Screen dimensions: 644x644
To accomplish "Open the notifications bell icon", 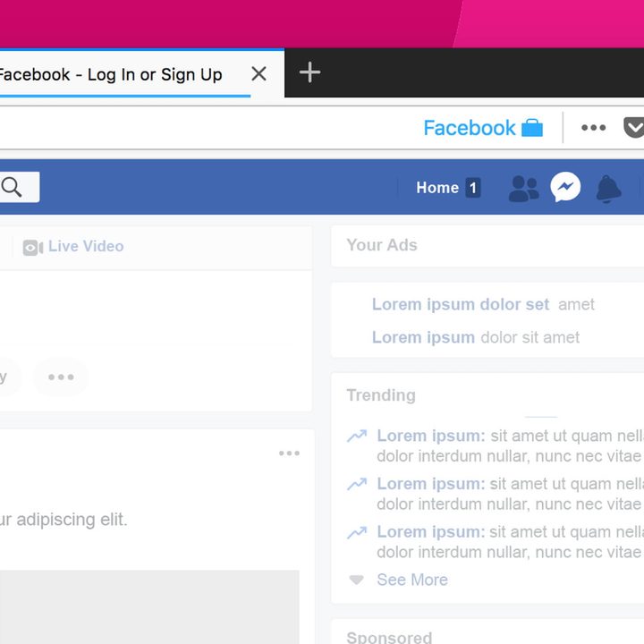I will coord(608,188).
